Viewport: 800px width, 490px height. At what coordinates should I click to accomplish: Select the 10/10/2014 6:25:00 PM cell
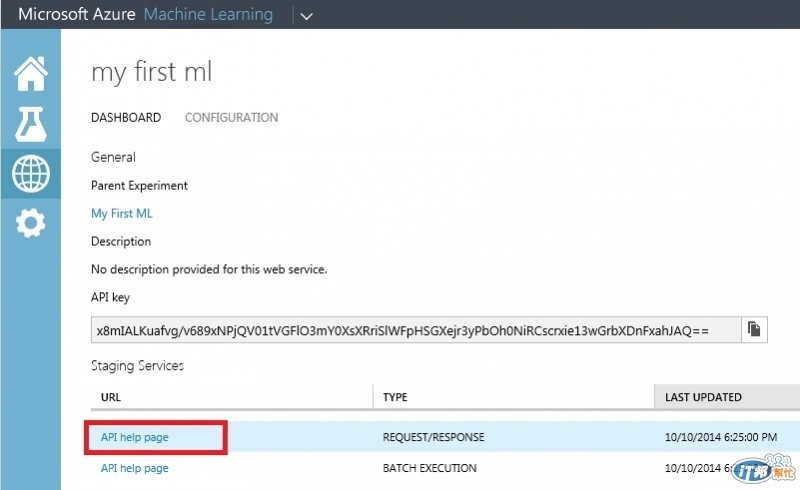click(x=720, y=437)
